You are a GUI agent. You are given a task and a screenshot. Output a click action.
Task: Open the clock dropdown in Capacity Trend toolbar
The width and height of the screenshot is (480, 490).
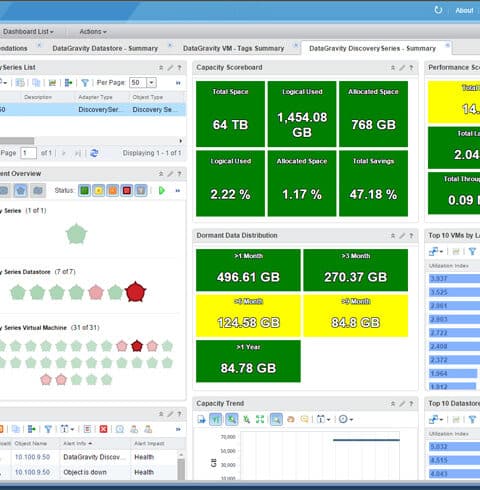pyautogui.click(x=346, y=419)
